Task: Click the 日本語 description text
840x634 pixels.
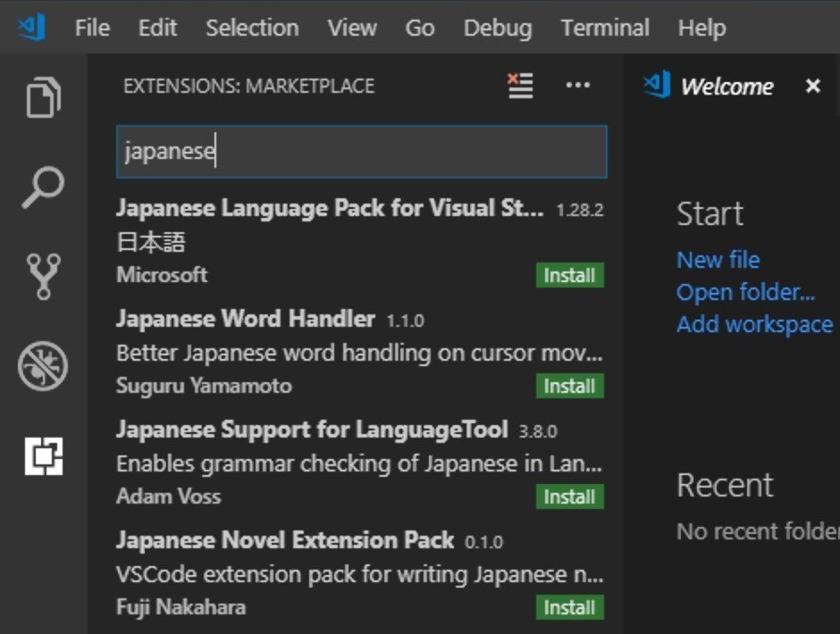Action: pyautogui.click(x=151, y=242)
